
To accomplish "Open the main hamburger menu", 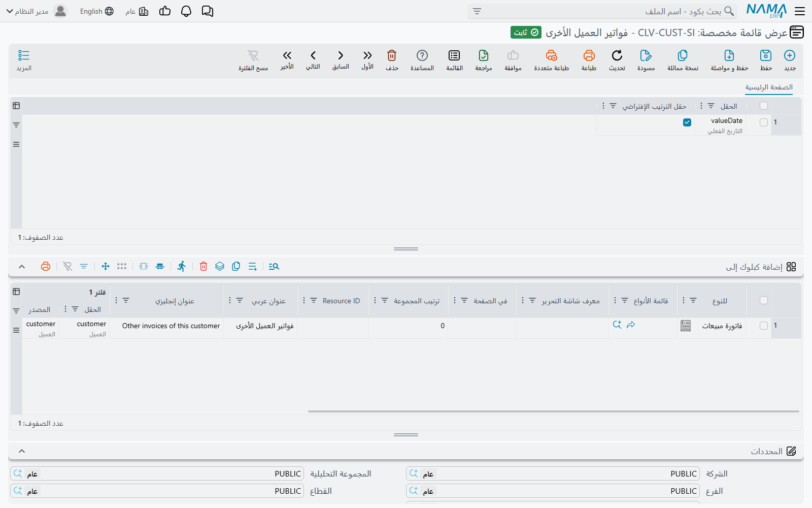I will click(x=800, y=11).
